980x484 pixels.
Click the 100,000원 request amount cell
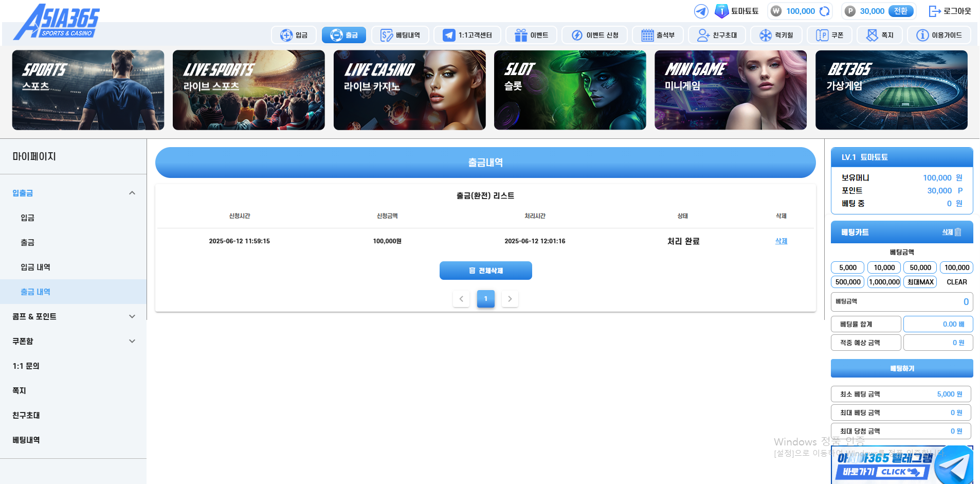(x=387, y=241)
